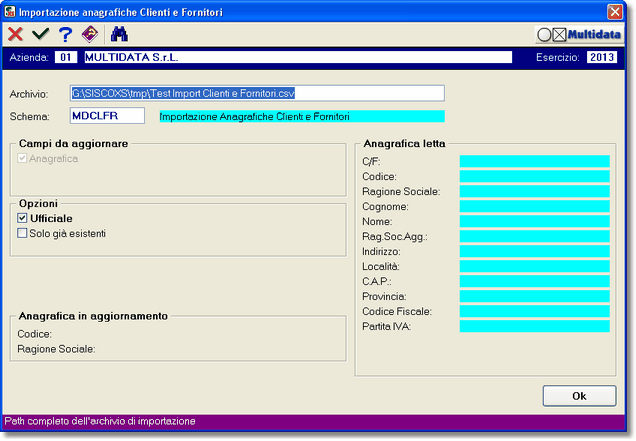Click the MULTIDATA S.r.L. company name field
The height and width of the screenshot is (441, 636).
298,57
